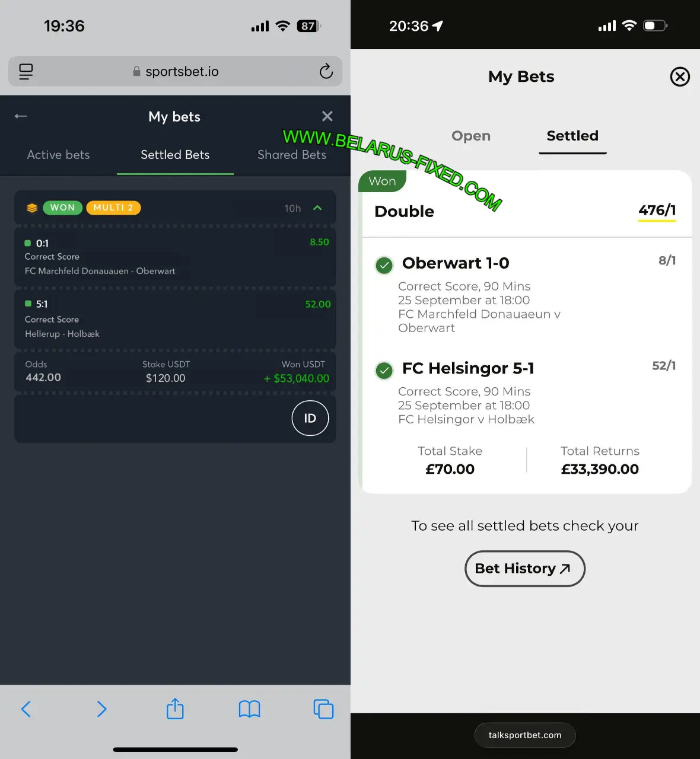Tap the sportsbet.io address field
The width and height of the screenshot is (700, 759).
(x=175, y=71)
